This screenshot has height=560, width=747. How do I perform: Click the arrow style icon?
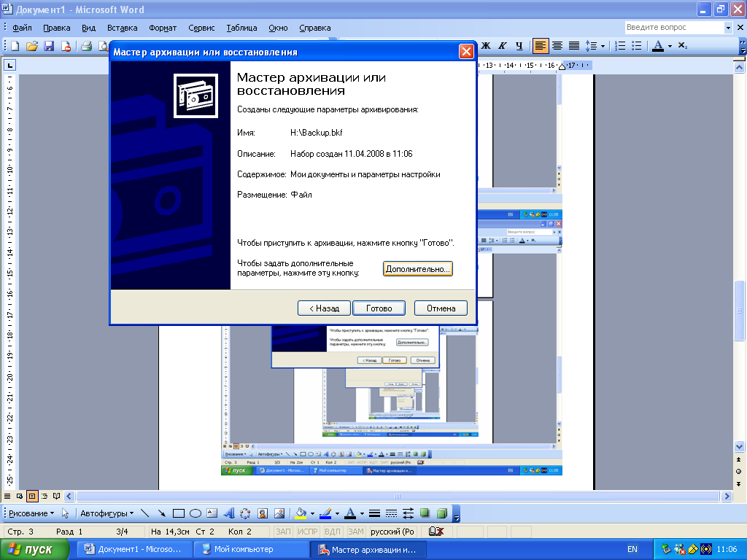pos(408,513)
